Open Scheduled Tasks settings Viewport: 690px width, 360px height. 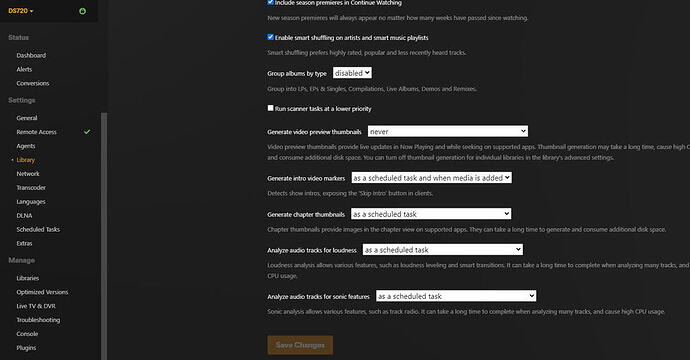click(38, 229)
